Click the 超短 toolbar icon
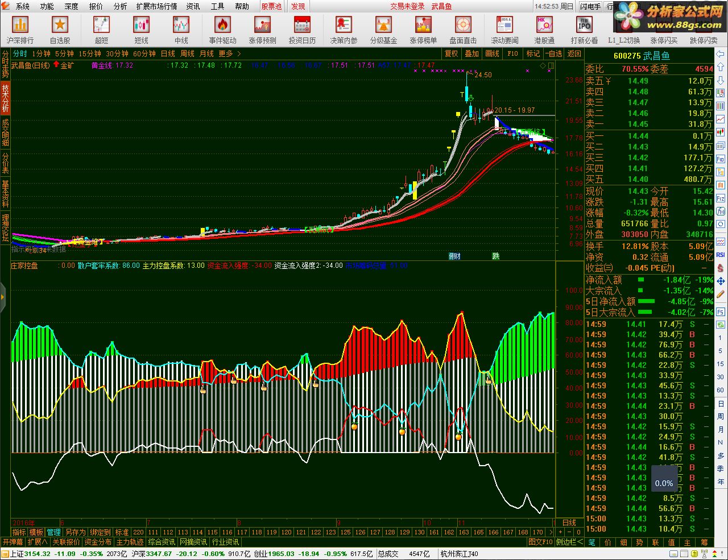Screen dimensions: 728x560 102,30
